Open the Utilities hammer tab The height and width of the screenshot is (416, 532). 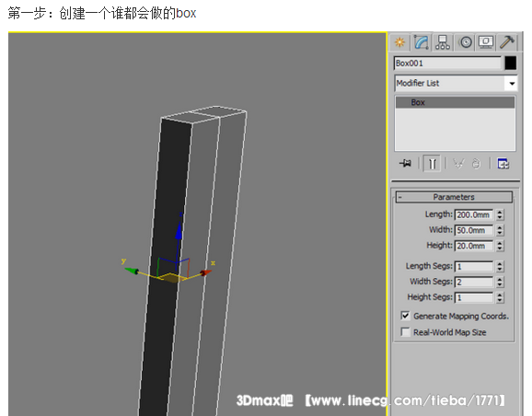click(x=507, y=42)
